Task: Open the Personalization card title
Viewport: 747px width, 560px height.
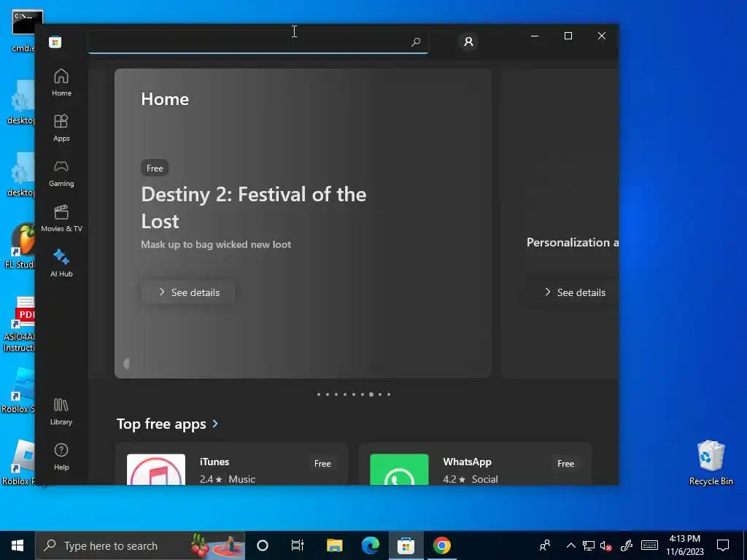Action: point(572,242)
